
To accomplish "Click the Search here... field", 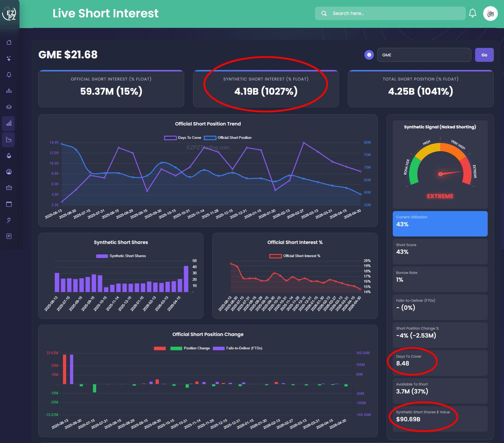I will pyautogui.click(x=390, y=13).
